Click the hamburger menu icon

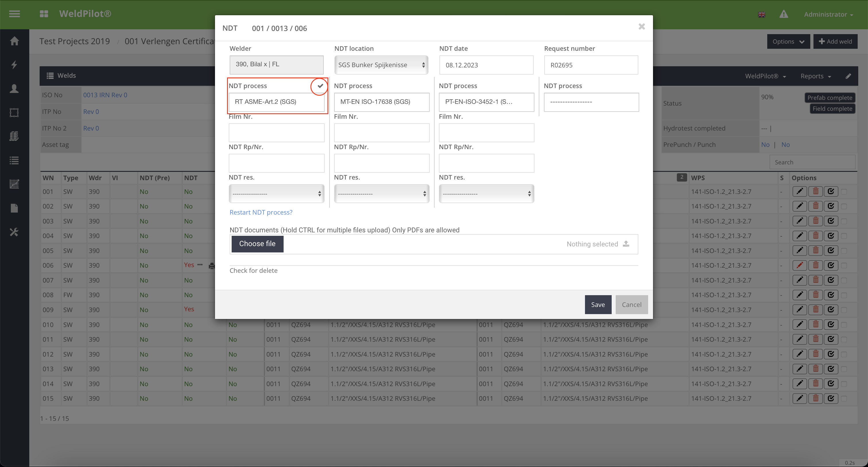(14, 14)
